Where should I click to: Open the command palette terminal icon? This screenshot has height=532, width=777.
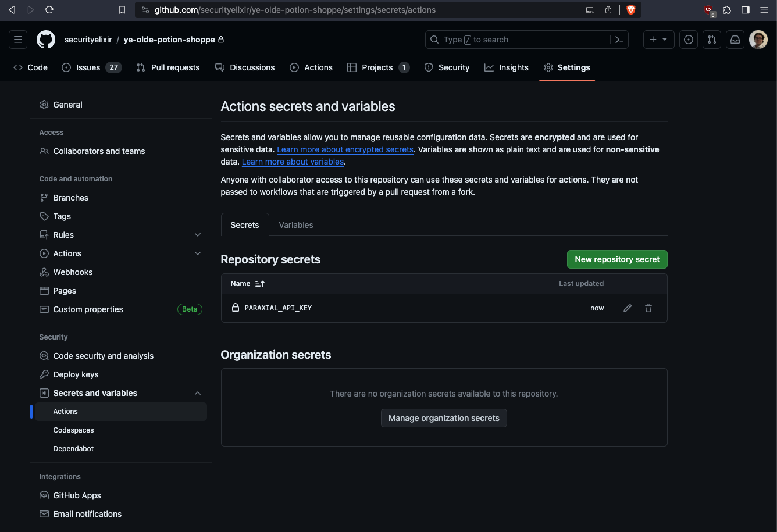(619, 39)
